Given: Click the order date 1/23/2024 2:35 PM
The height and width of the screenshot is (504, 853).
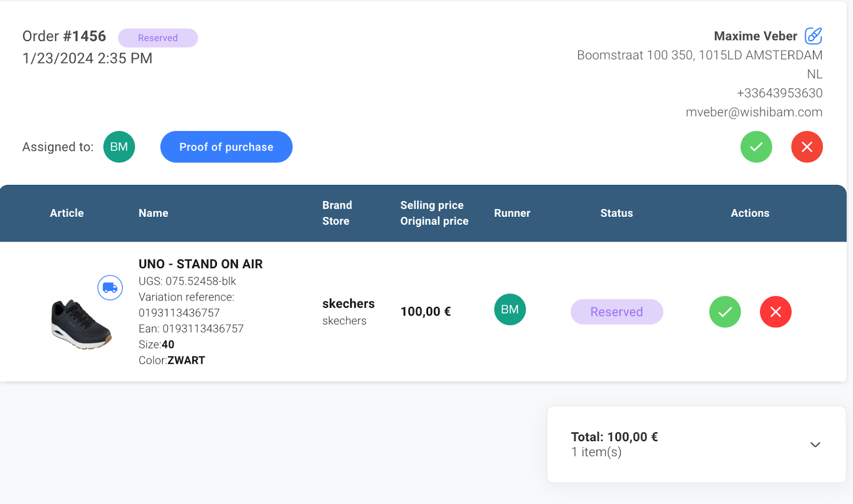Looking at the screenshot, I should click(x=87, y=58).
